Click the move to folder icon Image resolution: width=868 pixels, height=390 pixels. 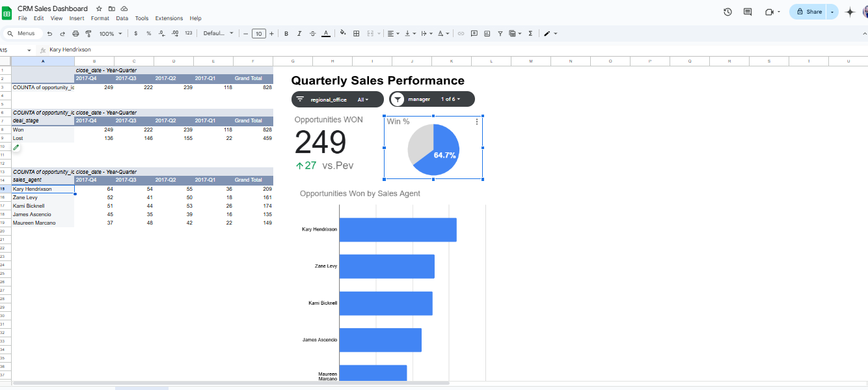(x=111, y=8)
